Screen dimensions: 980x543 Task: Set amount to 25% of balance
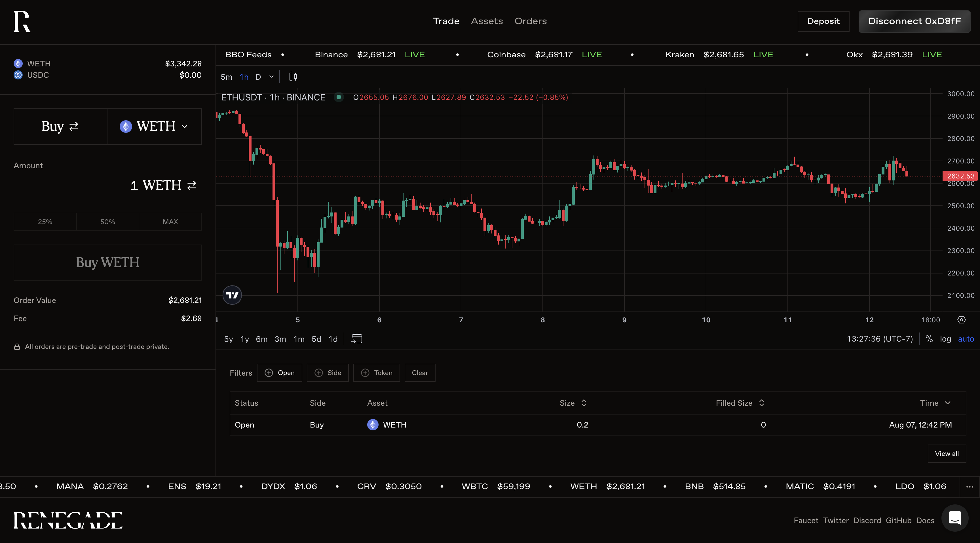[x=45, y=222]
